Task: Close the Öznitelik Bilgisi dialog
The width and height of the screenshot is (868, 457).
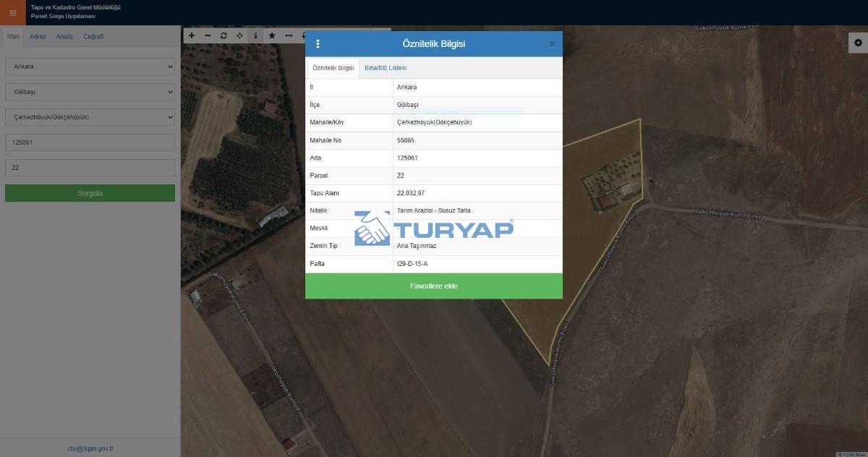Action: [552, 44]
